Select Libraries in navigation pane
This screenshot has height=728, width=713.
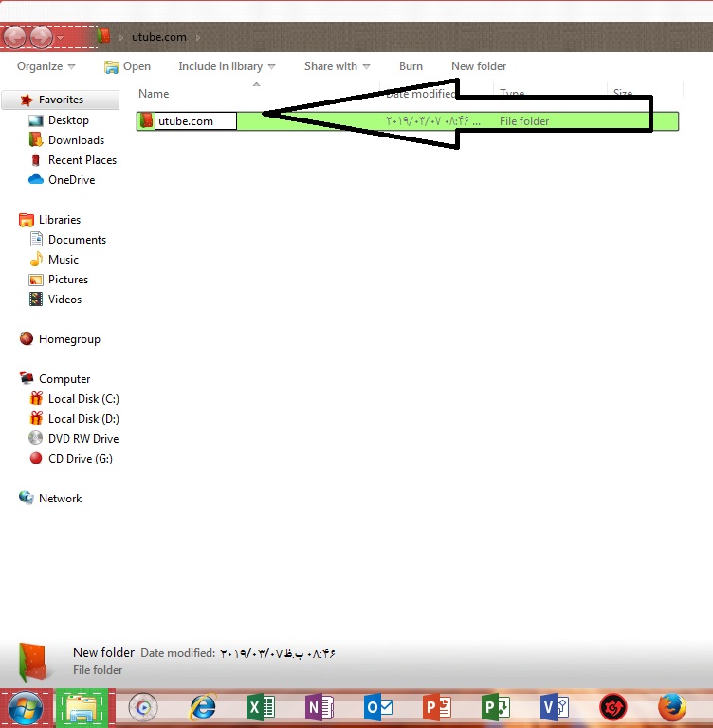click(x=60, y=220)
